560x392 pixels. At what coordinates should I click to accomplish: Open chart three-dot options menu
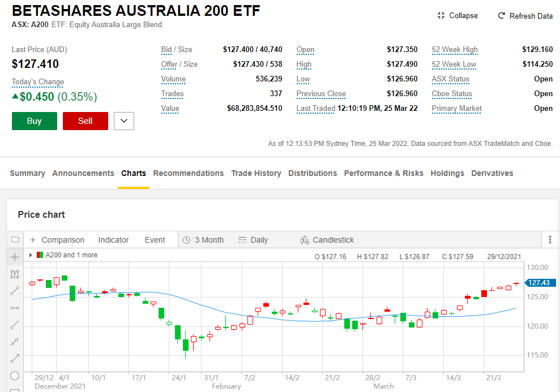click(550, 240)
